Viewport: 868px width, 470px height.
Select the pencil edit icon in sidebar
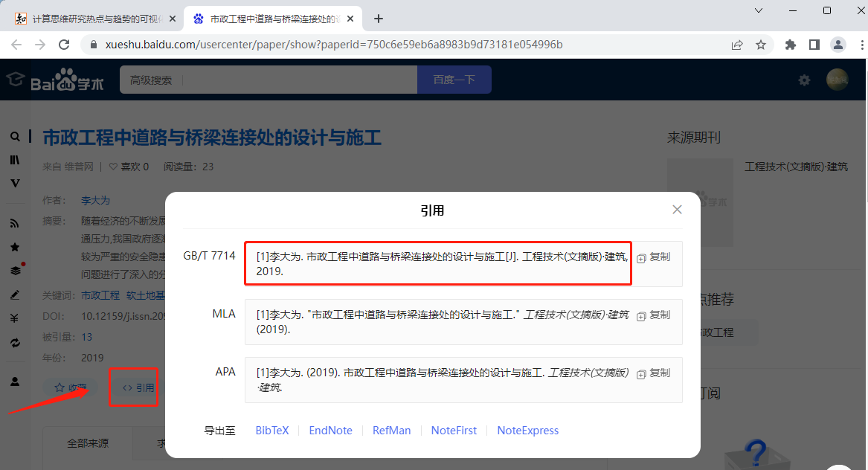click(15, 294)
